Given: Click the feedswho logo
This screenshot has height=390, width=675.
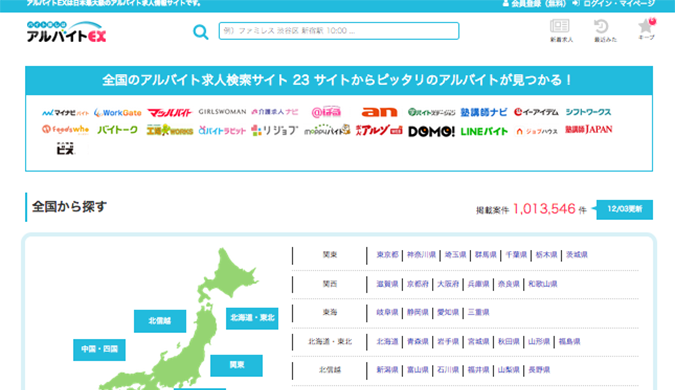Looking at the screenshot, I should (x=65, y=130).
